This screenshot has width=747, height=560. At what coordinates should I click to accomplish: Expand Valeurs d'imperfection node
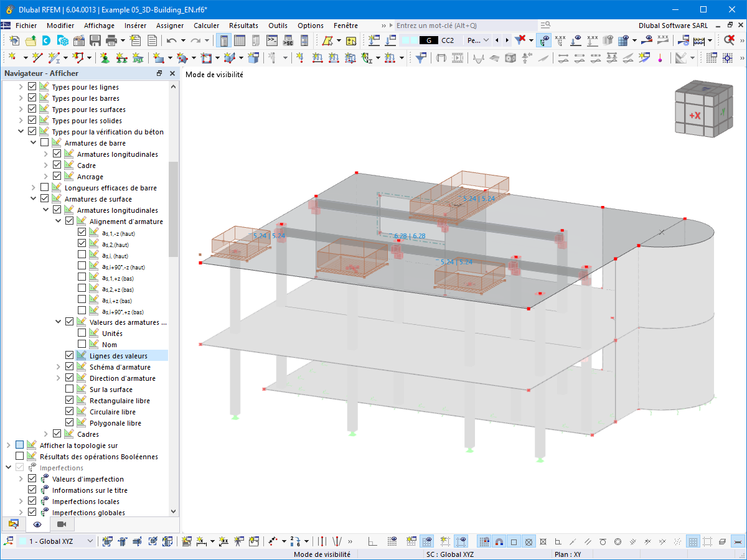(21, 479)
